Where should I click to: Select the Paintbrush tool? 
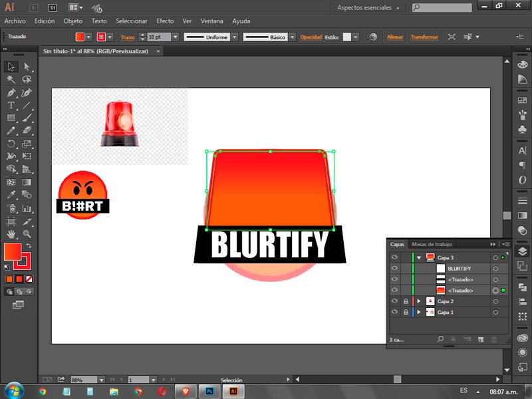coord(27,118)
